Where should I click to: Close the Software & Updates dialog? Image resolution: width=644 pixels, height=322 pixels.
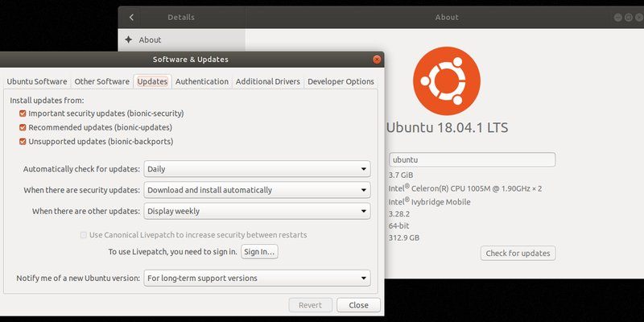377,60
